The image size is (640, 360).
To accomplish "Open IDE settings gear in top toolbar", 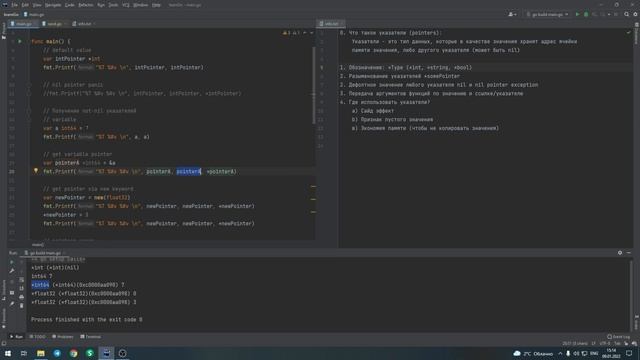I will [x=635, y=14].
